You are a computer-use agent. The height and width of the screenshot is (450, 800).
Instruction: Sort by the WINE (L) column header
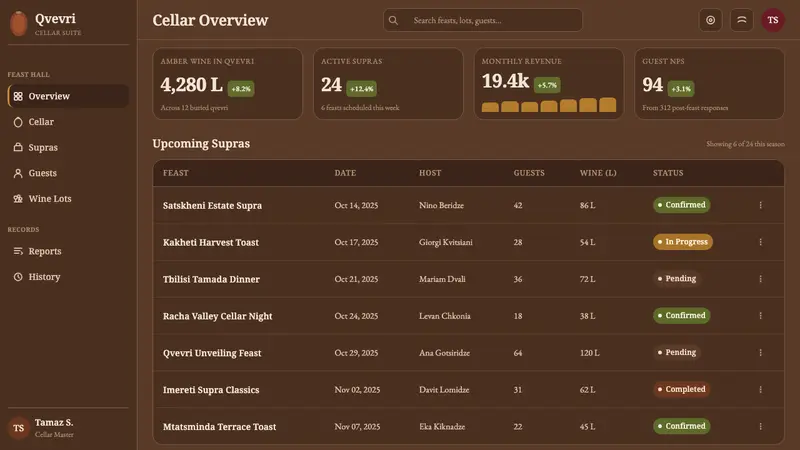click(598, 173)
